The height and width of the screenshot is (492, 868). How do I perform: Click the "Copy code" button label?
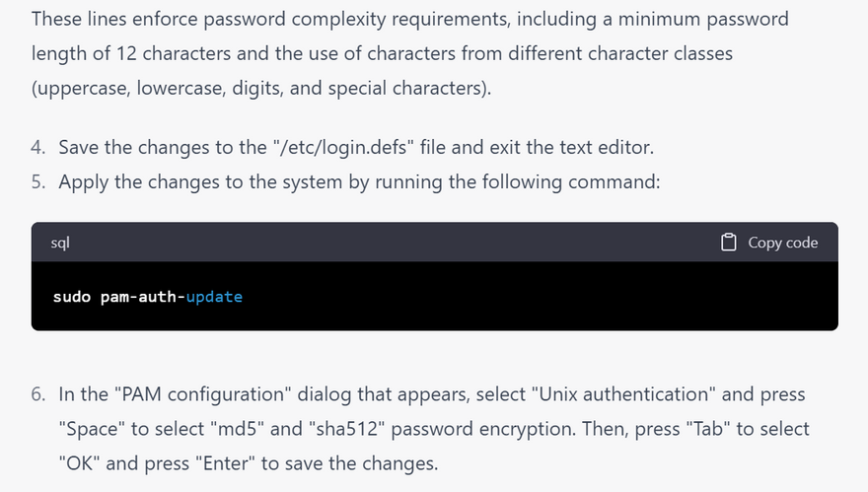pos(783,243)
